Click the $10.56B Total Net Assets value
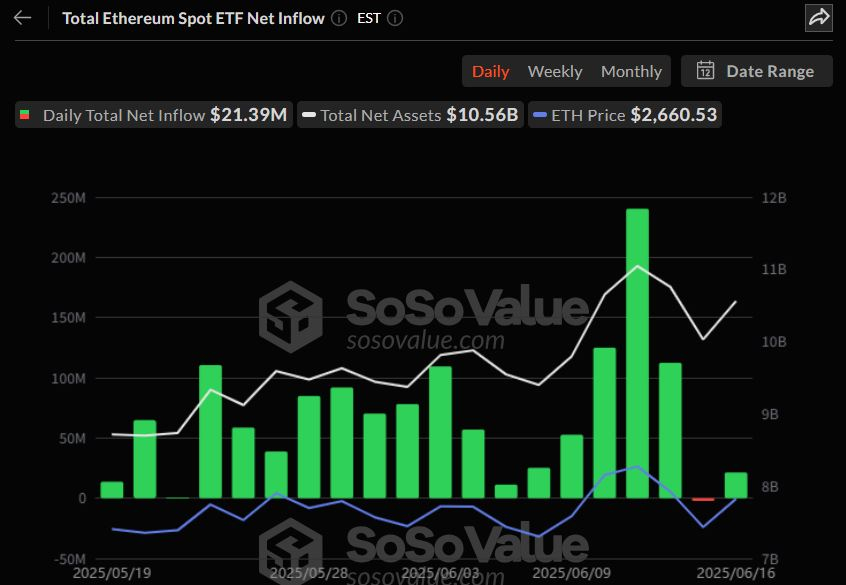The image size is (846, 585). tap(482, 115)
